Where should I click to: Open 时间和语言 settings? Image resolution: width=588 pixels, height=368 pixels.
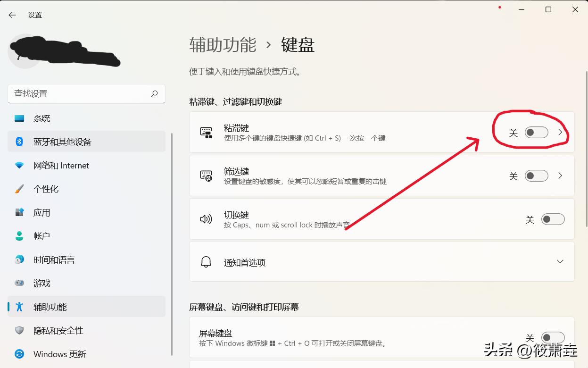19,259
